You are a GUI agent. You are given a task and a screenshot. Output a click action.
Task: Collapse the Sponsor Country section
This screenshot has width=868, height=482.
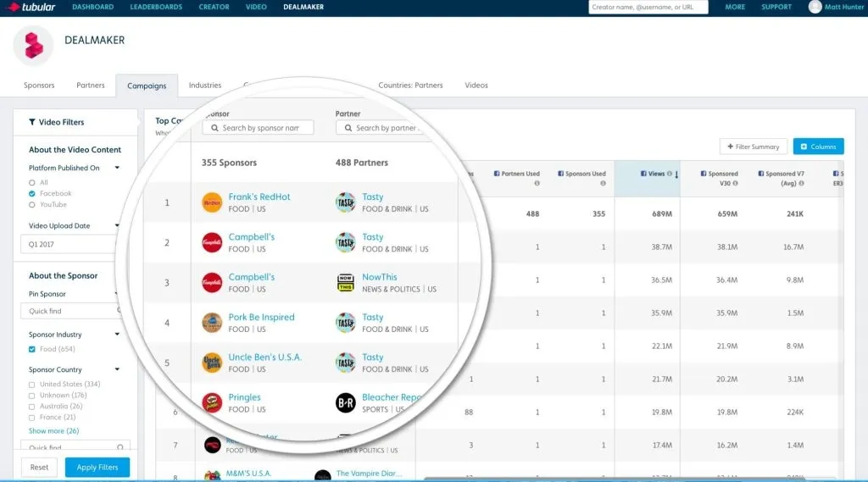click(x=117, y=369)
